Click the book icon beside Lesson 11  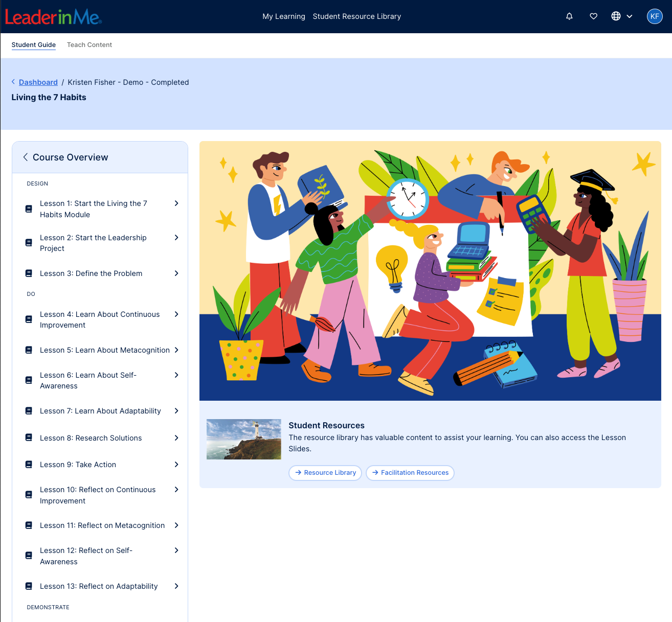[29, 525]
